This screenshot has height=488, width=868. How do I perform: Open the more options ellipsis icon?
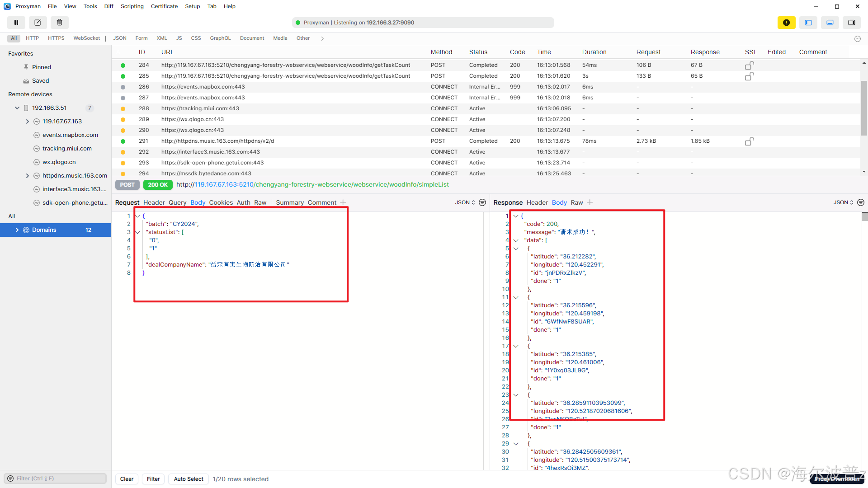[857, 39]
